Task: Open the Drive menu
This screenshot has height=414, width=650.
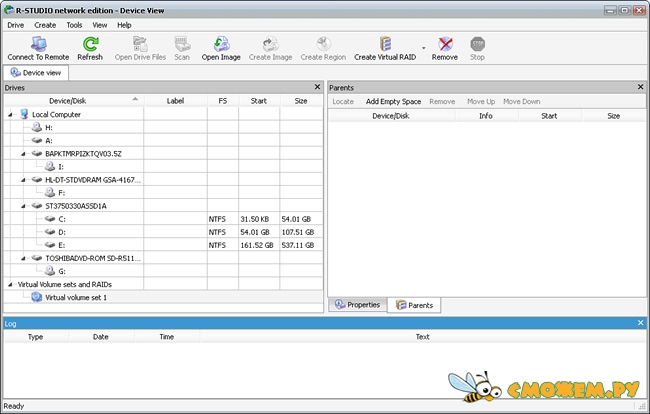Action: click(16, 25)
